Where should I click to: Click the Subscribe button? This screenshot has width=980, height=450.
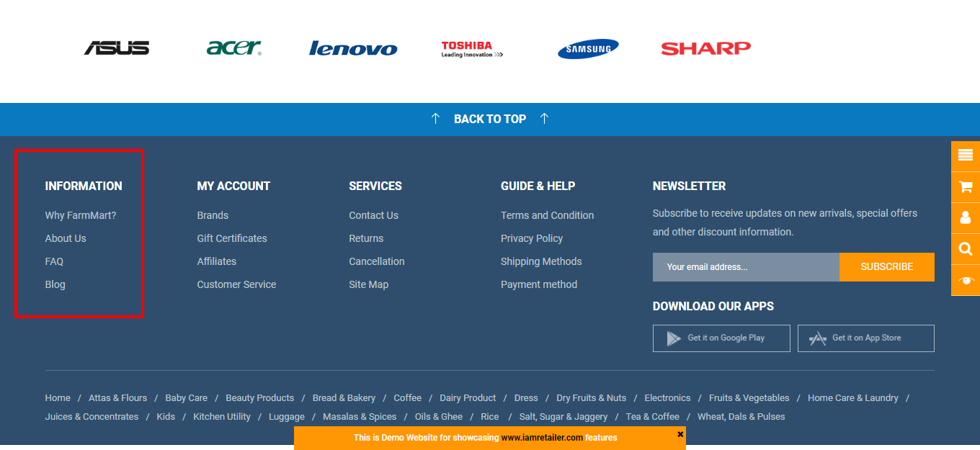pyautogui.click(x=887, y=266)
